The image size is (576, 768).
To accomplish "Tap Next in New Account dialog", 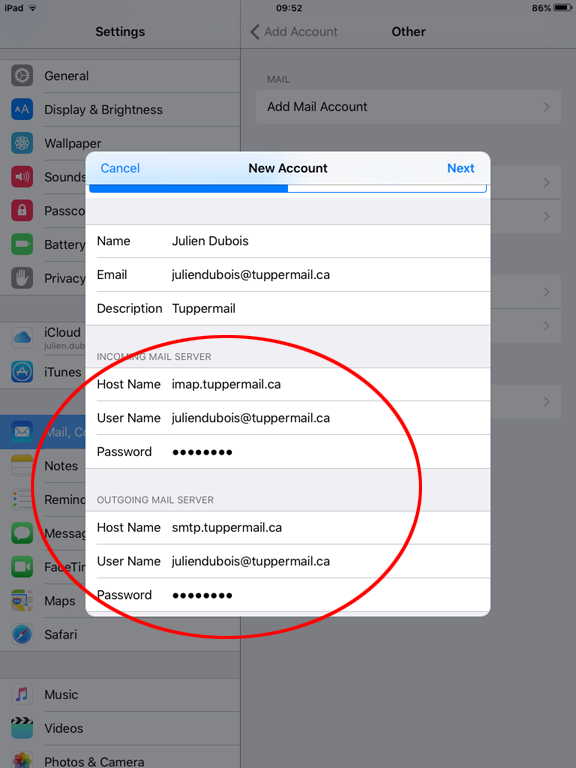I will 460,168.
